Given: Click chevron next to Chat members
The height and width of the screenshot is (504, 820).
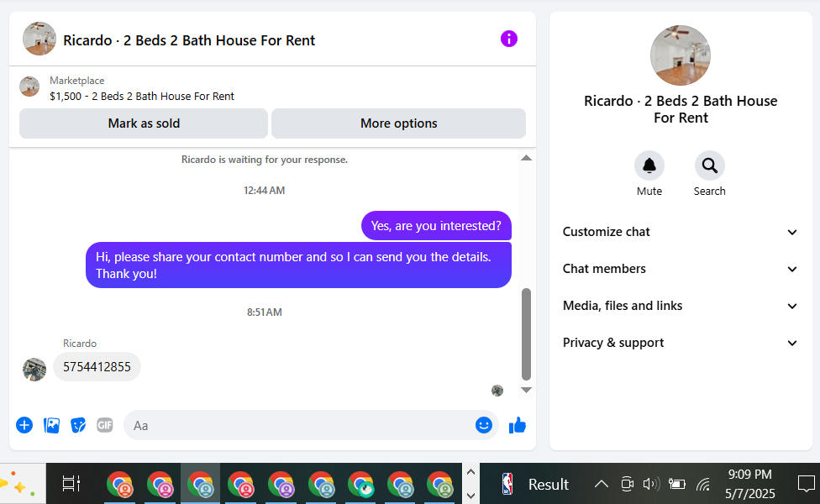Looking at the screenshot, I should coord(792,270).
